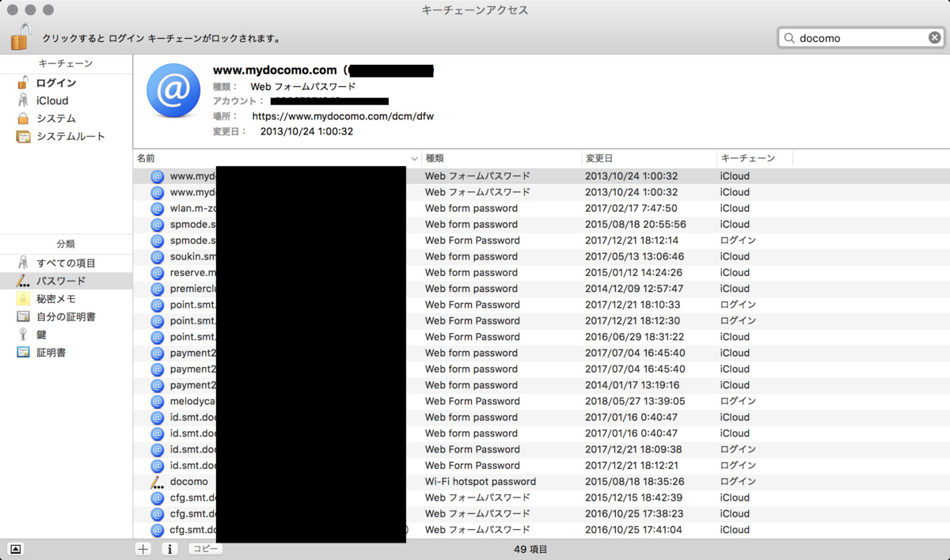This screenshot has width=950, height=560.
Task: Select row dated 2017/12/21 18:10:33
Action: point(541,305)
